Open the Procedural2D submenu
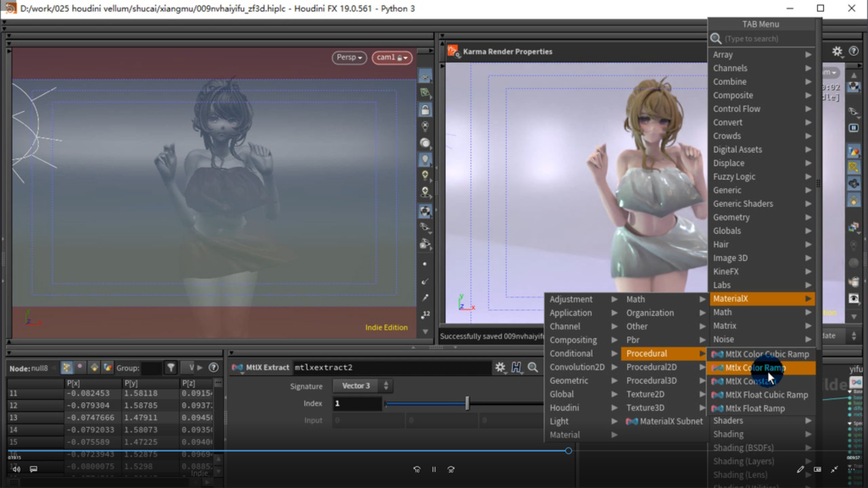Screen dimensions: 868x488 (x=652, y=367)
